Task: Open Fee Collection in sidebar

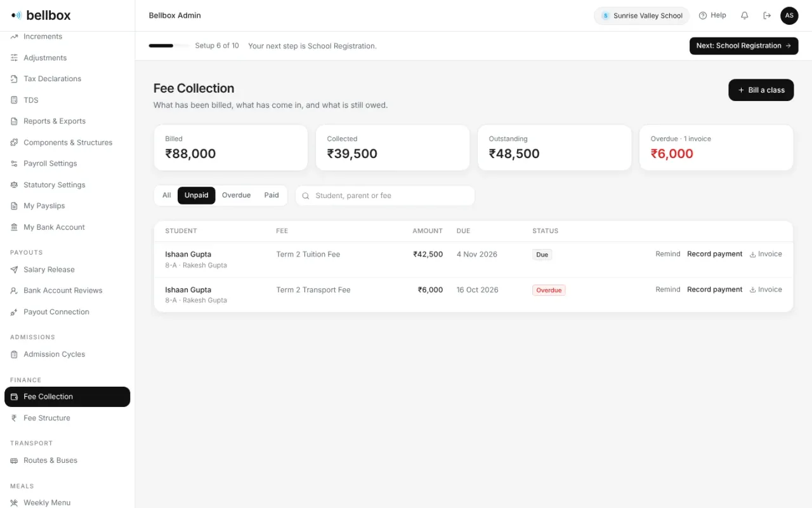Action: coord(67,397)
